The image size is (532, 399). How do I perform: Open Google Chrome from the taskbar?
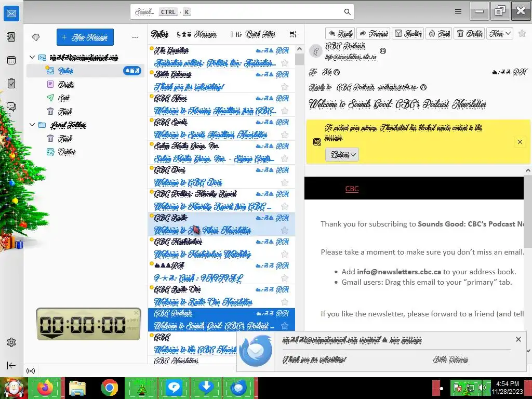coord(109,388)
